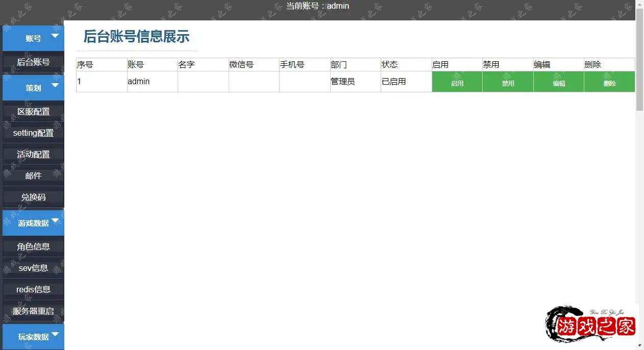Collapse the 游戏数据 sidebar section

point(33,223)
